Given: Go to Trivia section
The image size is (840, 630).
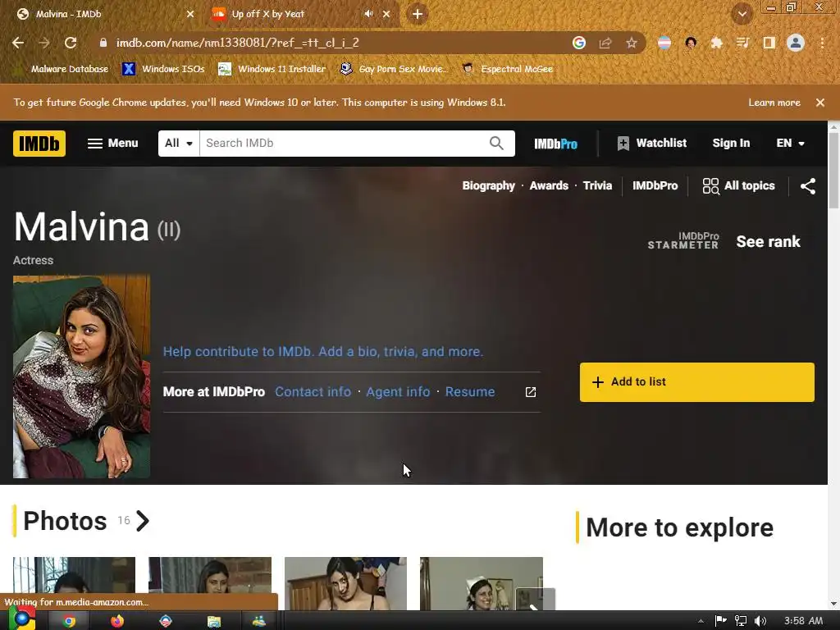Looking at the screenshot, I should tap(597, 186).
